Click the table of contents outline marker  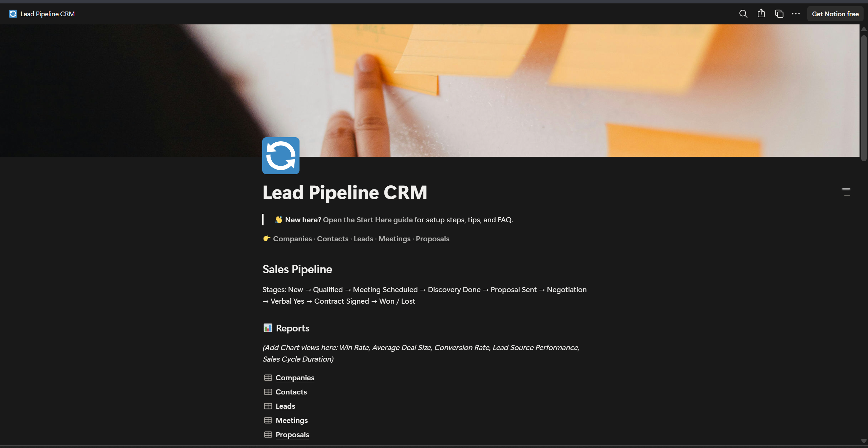point(846,192)
